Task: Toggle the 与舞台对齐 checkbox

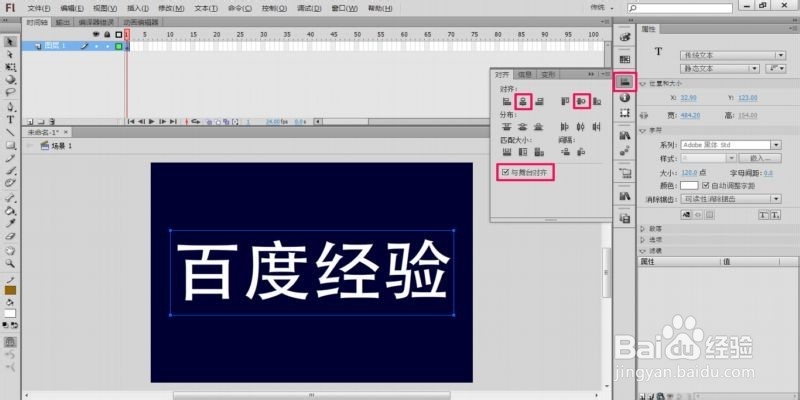Action: pyautogui.click(x=505, y=172)
